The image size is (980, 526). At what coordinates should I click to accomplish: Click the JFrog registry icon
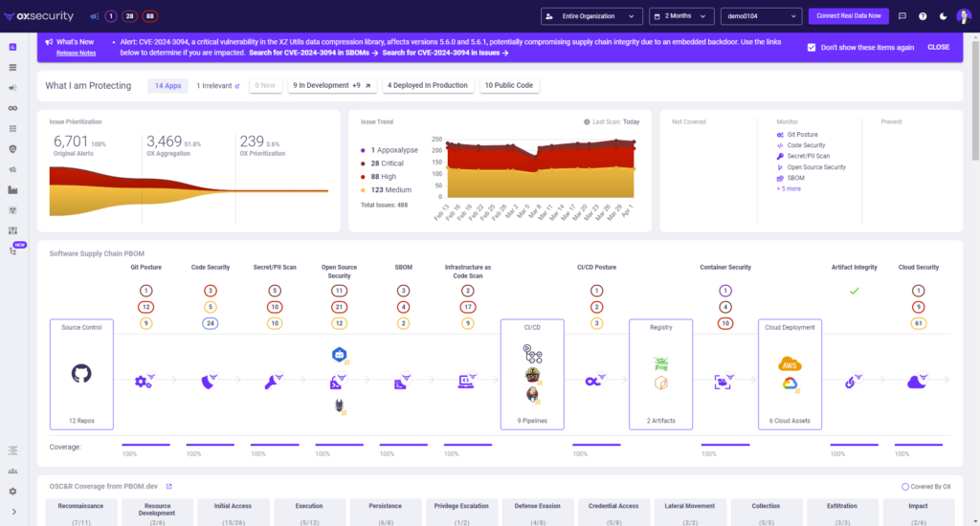coord(660,363)
